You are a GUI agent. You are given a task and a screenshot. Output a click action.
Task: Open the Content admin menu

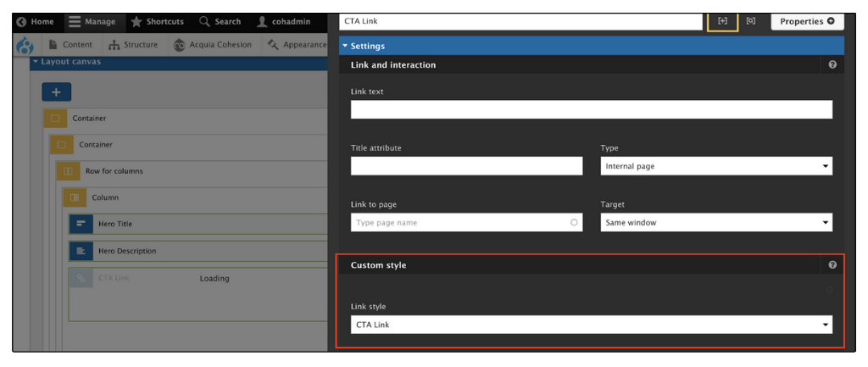(71, 45)
